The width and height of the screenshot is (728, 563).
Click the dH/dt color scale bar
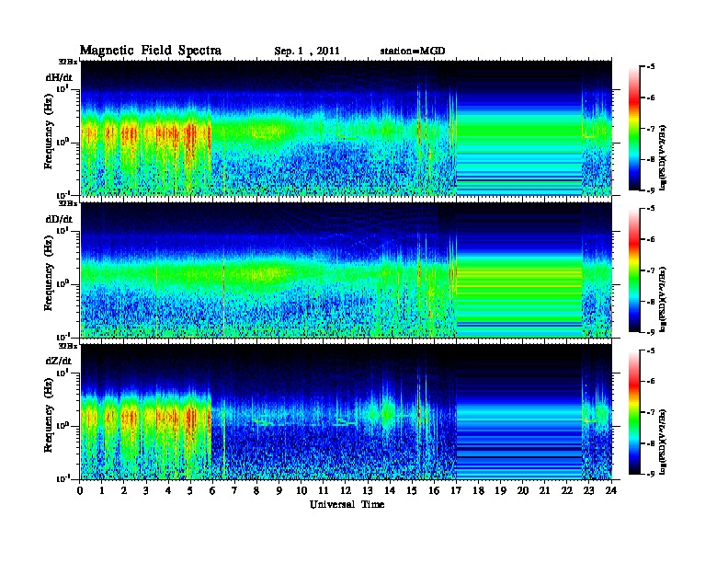point(634,129)
